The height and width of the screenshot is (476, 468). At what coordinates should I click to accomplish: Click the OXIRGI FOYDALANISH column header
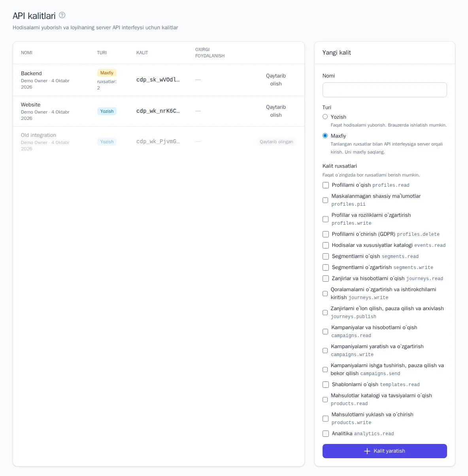(210, 53)
